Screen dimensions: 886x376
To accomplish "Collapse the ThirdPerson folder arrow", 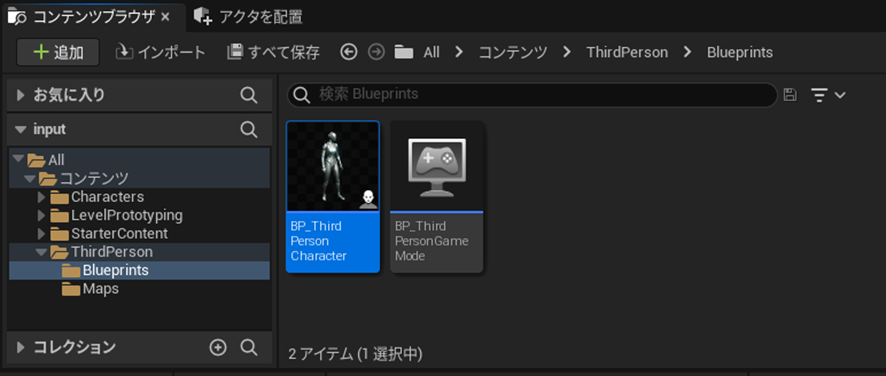I will click(41, 252).
